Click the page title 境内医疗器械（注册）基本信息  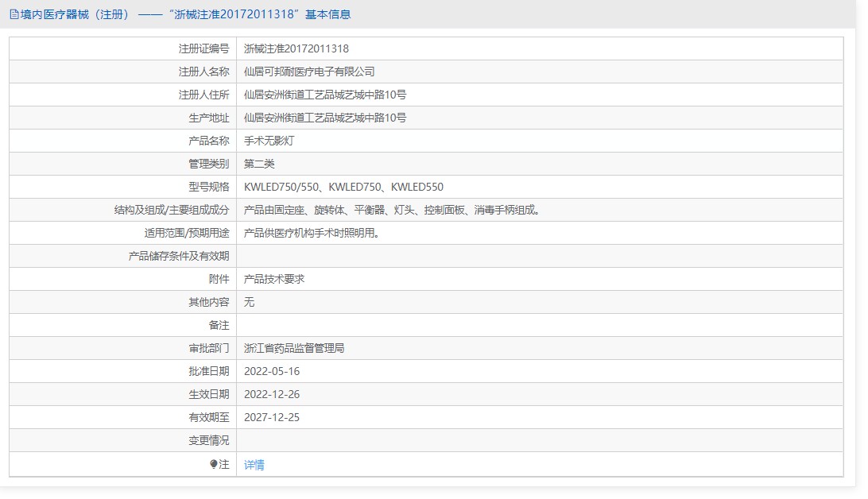[x=185, y=14]
